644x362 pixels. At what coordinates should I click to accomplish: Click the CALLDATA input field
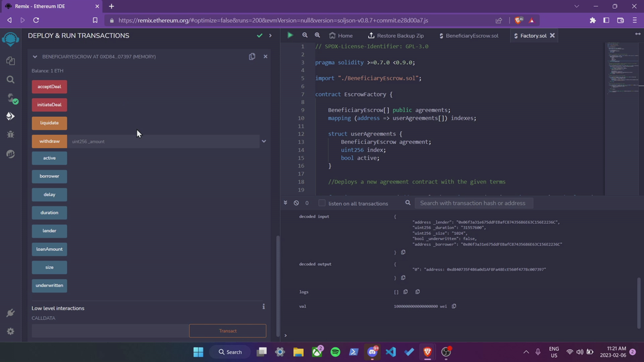(x=110, y=331)
